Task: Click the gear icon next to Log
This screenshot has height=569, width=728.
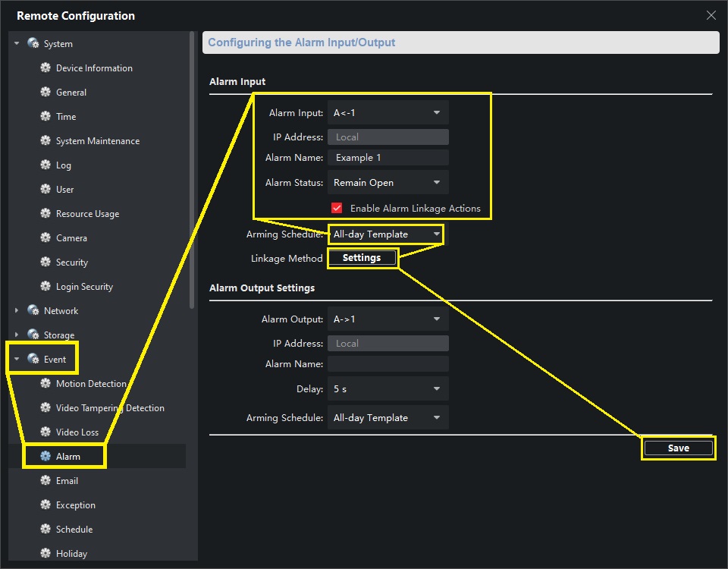Action: tap(45, 165)
